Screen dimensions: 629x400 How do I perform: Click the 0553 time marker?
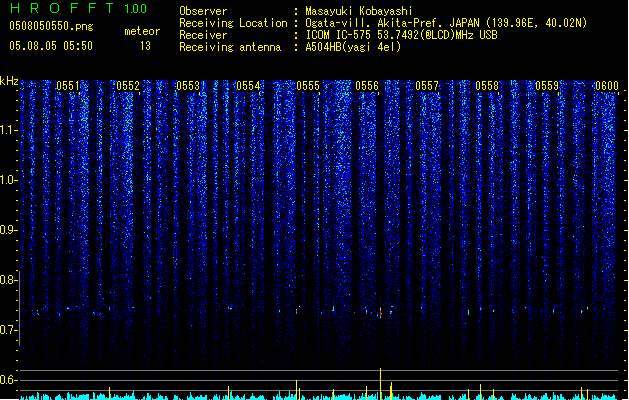click(x=188, y=86)
